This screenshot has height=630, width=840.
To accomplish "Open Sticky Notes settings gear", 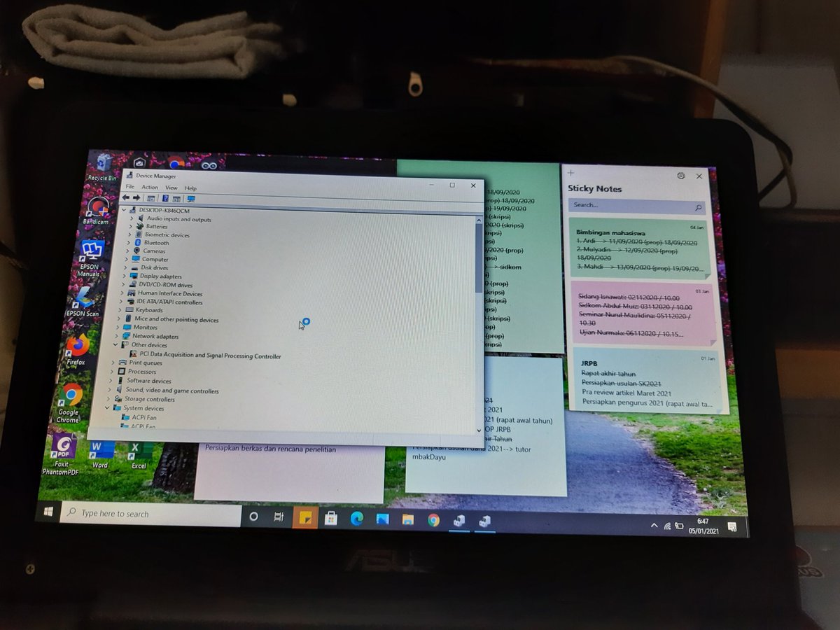I will click(x=681, y=176).
